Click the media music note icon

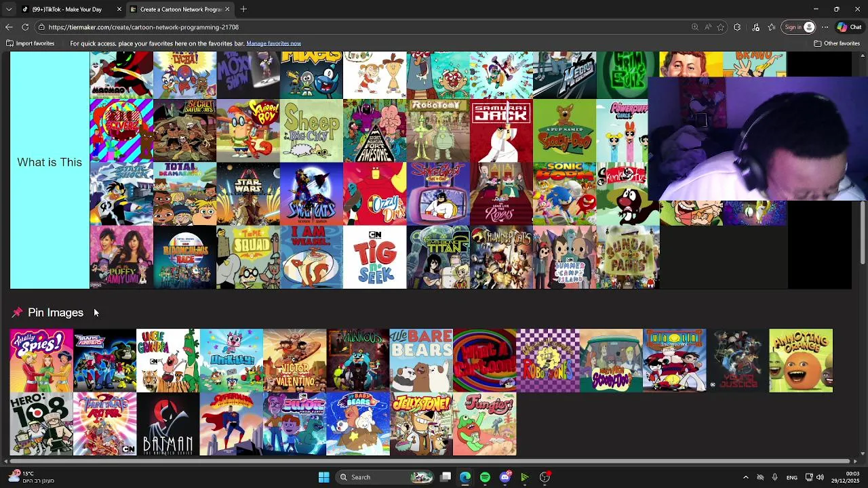click(756, 27)
